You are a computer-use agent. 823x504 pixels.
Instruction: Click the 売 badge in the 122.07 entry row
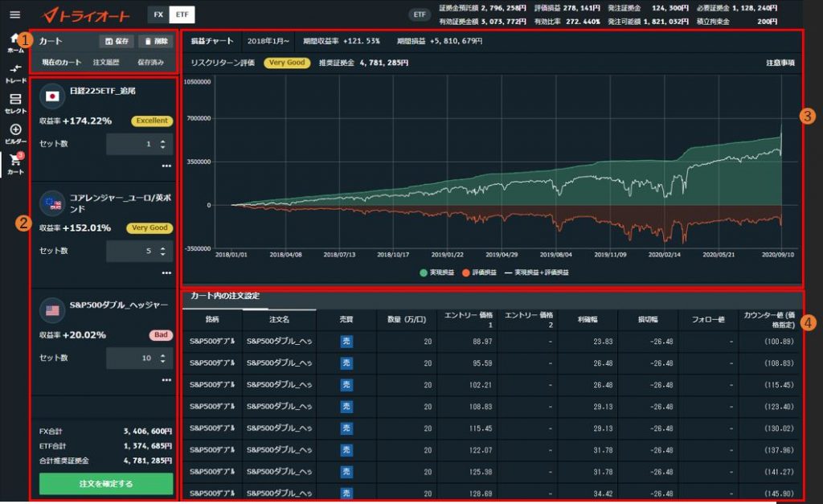point(346,450)
